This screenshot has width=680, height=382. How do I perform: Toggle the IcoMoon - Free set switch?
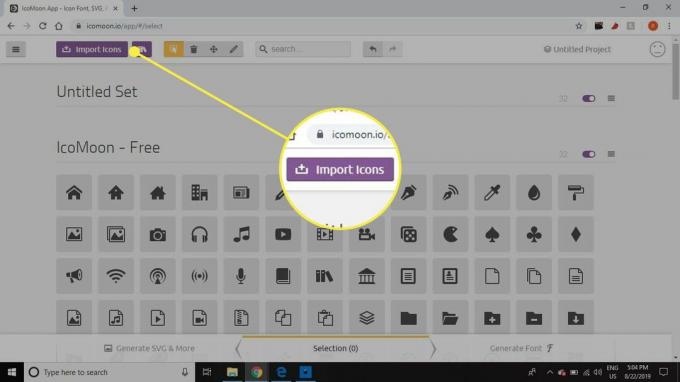pyautogui.click(x=588, y=154)
